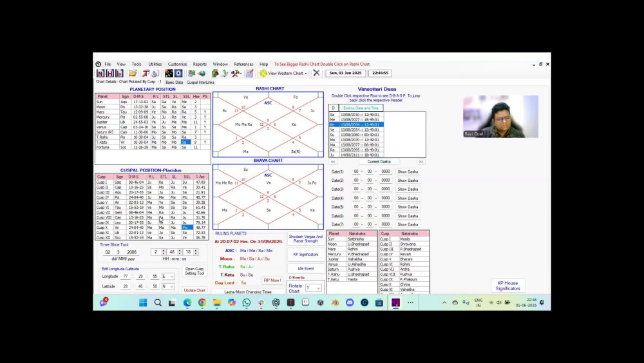The image size is (644, 363).
Task: Select the Ve dasha row 13/08/2054
Action: pos(356,130)
